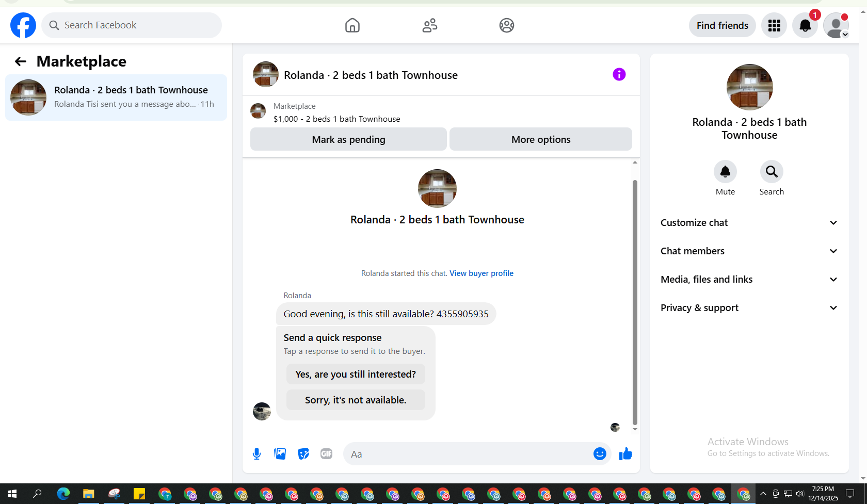This screenshot has height=504, width=867.
Task: Choose a GIF icon
Action: click(x=327, y=454)
